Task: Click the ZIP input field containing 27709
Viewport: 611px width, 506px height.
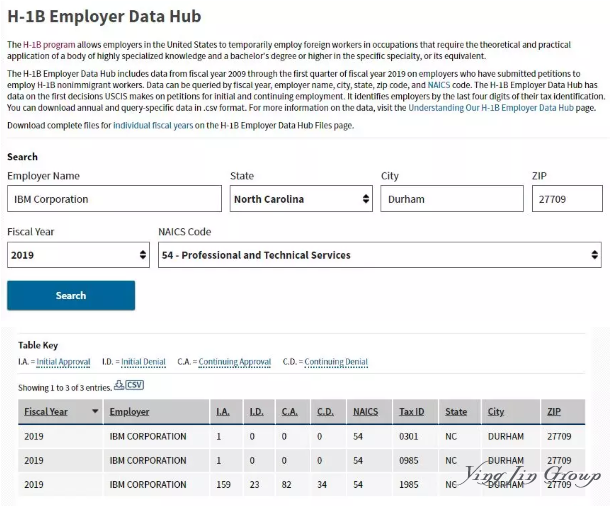Action: [x=567, y=199]
